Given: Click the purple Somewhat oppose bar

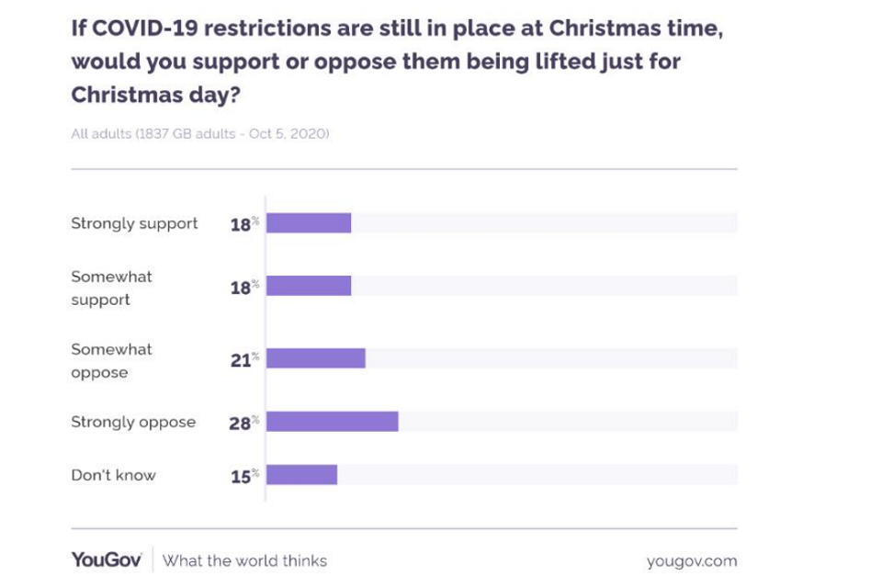Looking at the screenshot, I should click(316, 358).
